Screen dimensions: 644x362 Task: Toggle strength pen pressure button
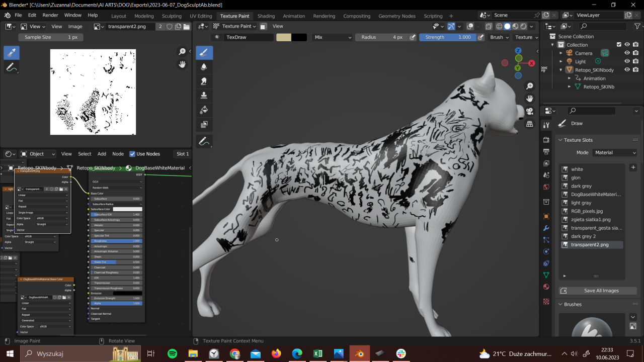point(480,37)
